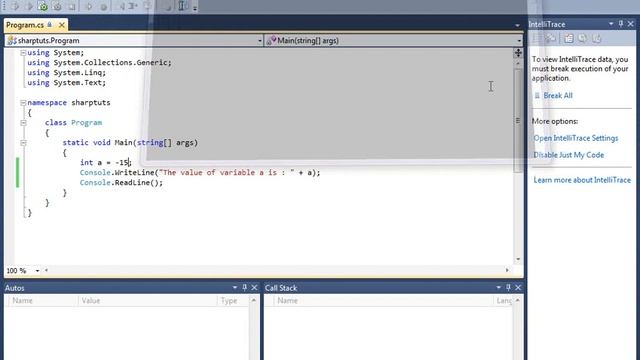Image resolution: width=640 pixels, height=360 pixels.
Task: Click the green-highlighted debug toolbar icon
Action: pos(43,7)
